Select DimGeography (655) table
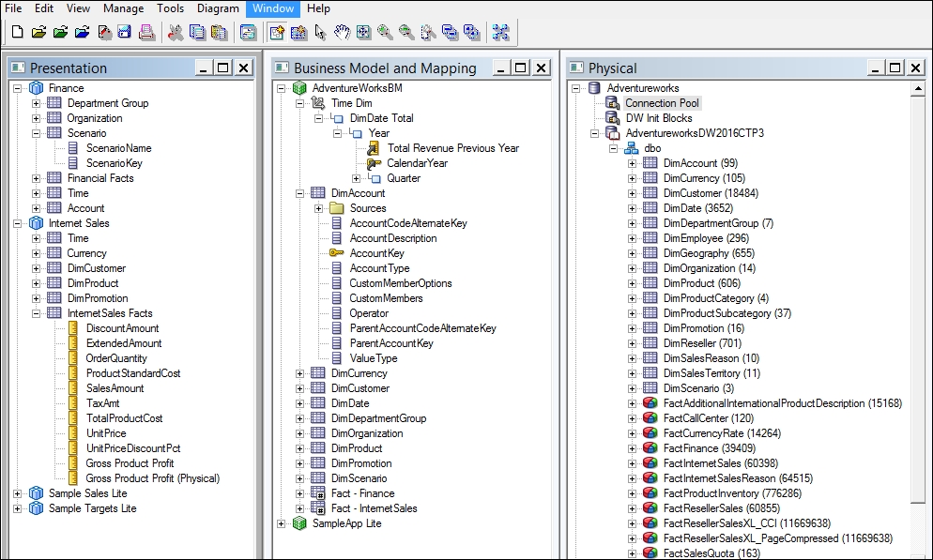 [708, 253]
